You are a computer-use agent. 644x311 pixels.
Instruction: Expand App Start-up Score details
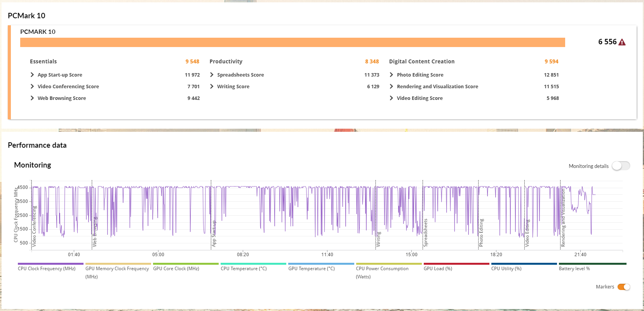32,75
